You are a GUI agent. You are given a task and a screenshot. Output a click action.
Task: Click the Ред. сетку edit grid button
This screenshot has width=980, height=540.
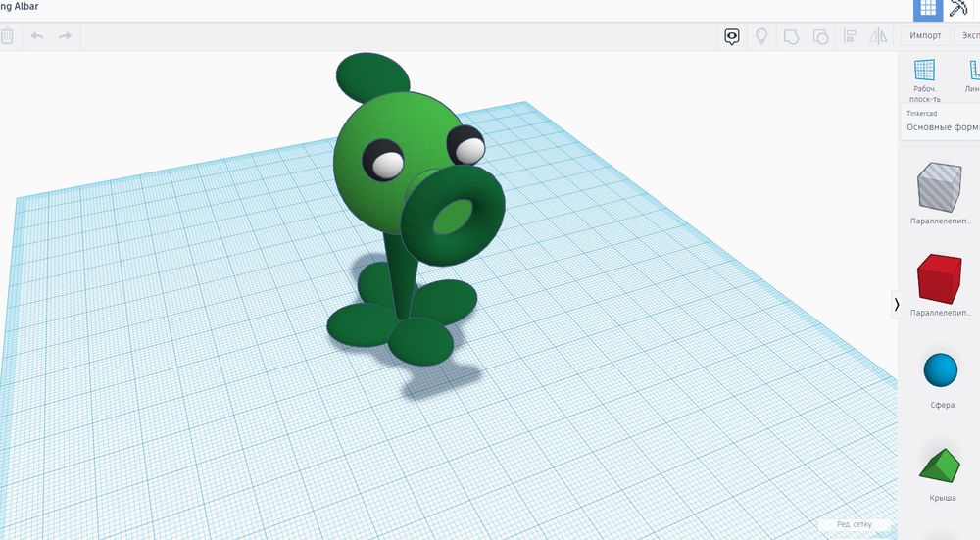click(x=854, y=524)
